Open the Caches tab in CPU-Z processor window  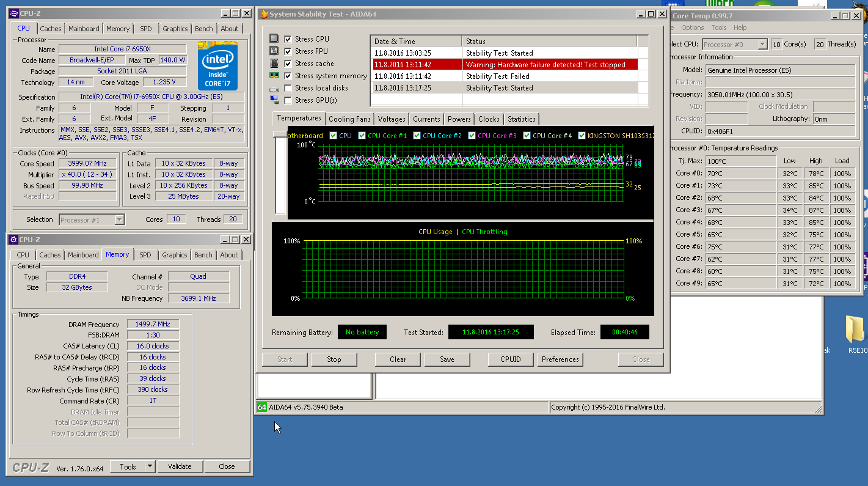[50, 29]
